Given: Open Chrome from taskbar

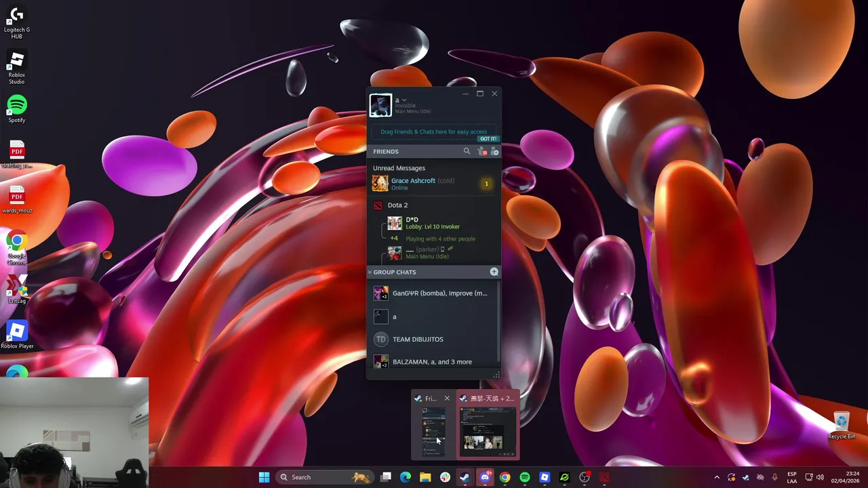Looking at the screenshot, I should pyautogui.click(x=505, y=477).
